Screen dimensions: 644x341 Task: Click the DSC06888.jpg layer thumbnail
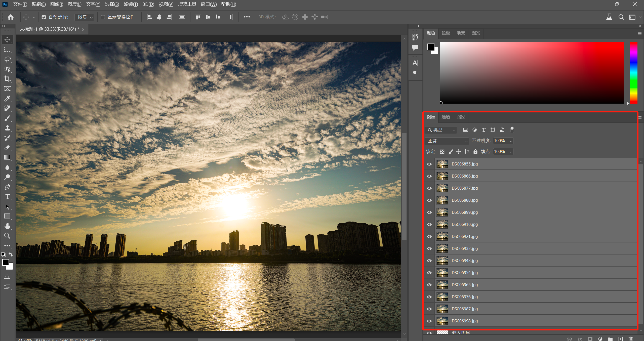(442, 200)
